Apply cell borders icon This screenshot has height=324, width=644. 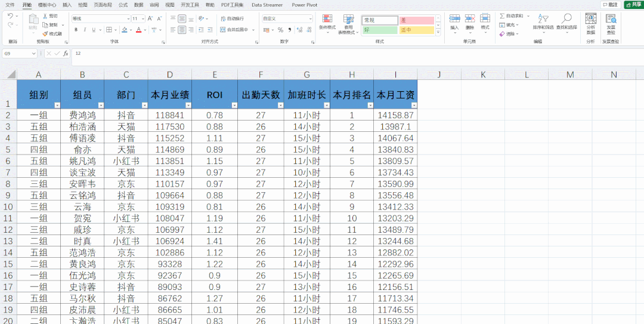(x=109, y=30)
